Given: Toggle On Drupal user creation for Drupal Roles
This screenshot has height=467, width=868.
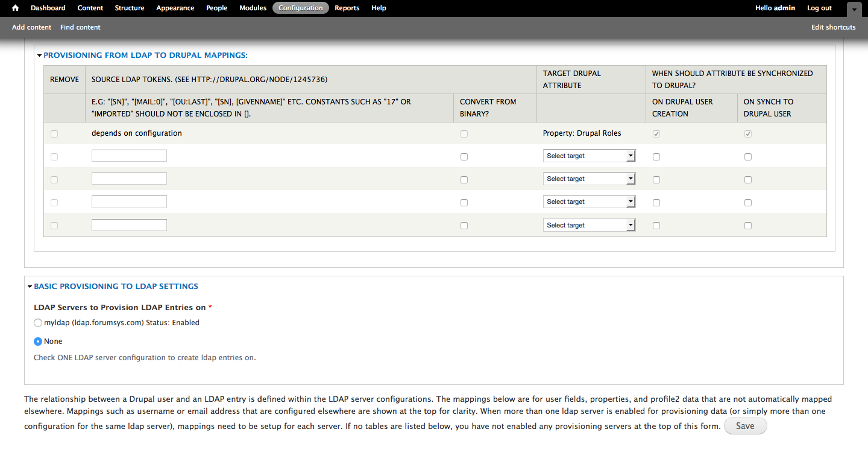Looking at the screenshot, I should (656, 134).
